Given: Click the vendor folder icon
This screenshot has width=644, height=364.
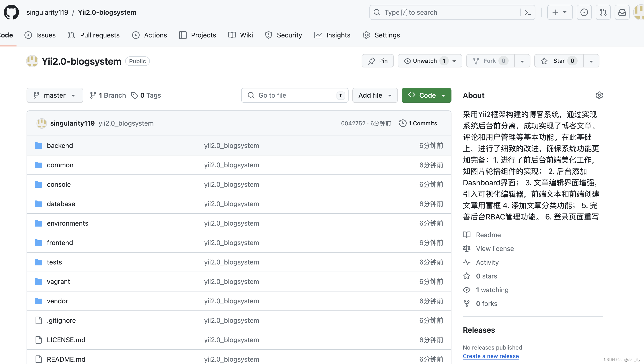Looking at the screenshot, I should click(38, 301).
